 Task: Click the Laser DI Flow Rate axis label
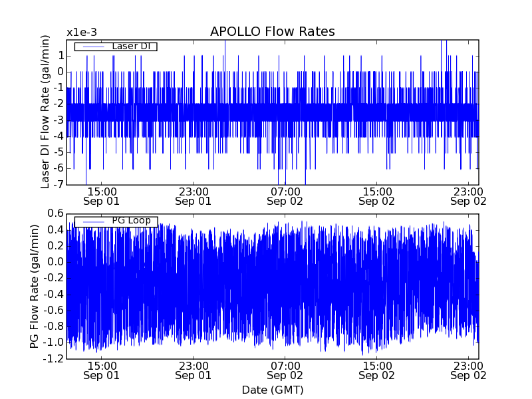(x=45, y=112)
